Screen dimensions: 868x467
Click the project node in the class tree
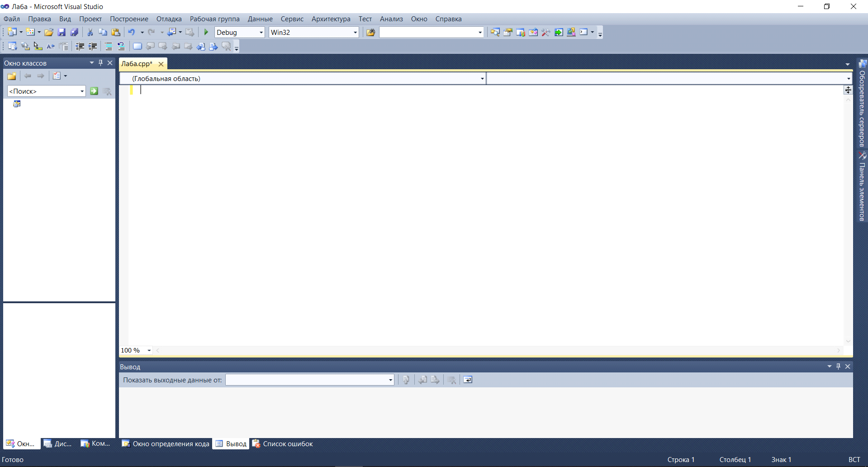[17, 104]
